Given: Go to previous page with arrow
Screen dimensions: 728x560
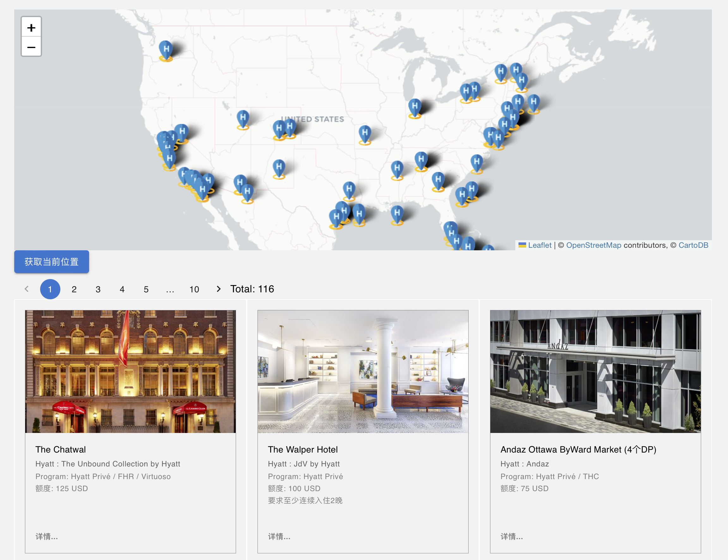Looking at the screenshot, I should coord(27,289).
